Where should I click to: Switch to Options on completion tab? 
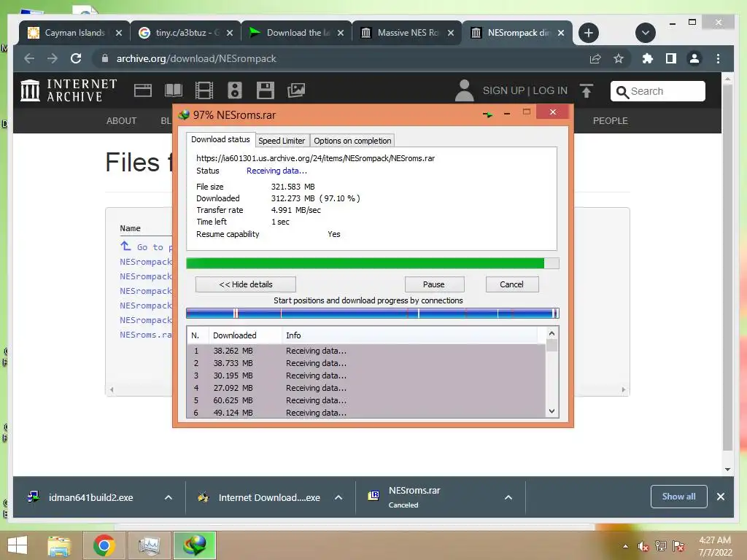[x=352, y=141]
